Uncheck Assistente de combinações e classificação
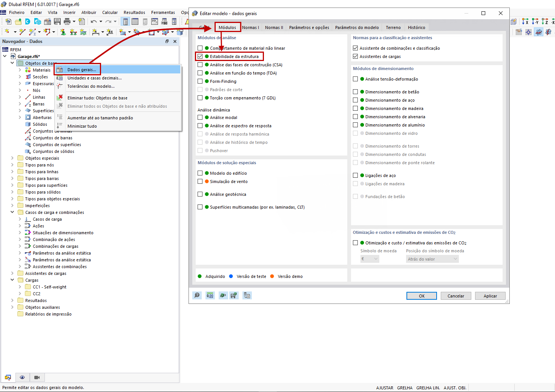The image size is (555, 392). [x=355, y=48]
